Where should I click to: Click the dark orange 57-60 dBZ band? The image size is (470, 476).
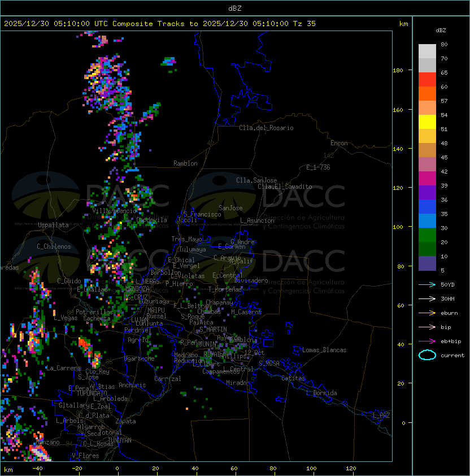click(x=427, y=93)
